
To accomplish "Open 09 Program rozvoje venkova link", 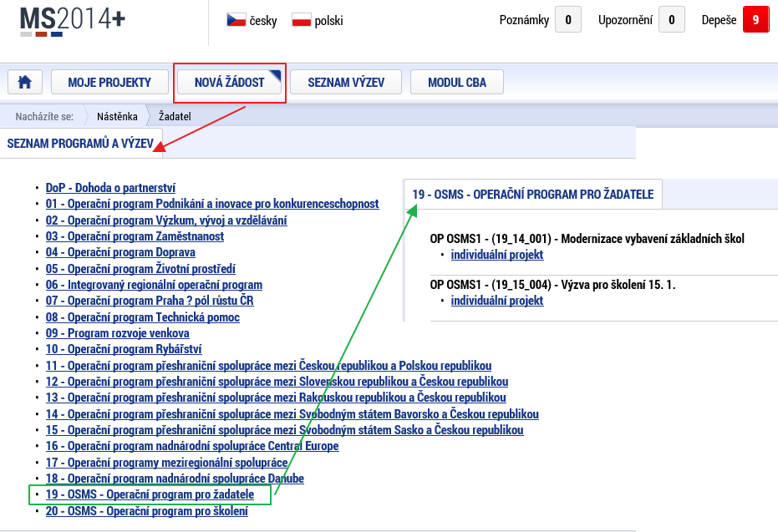I will pos(117,333).
